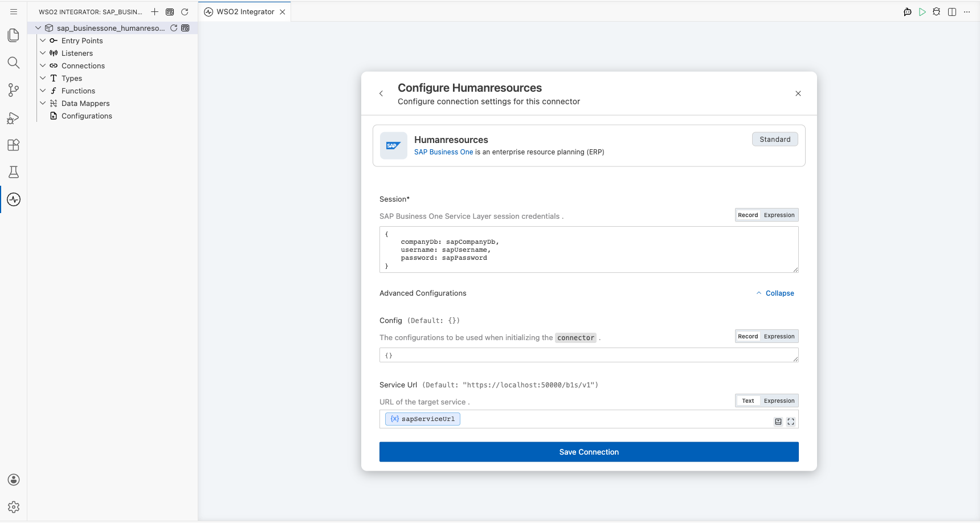Click the Session* field label

tap(394, 199)
